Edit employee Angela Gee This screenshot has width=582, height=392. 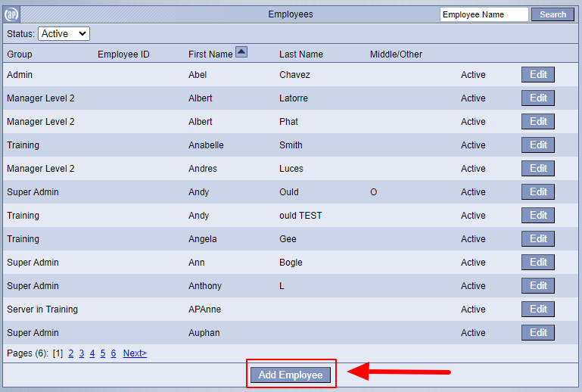[538, 238]
